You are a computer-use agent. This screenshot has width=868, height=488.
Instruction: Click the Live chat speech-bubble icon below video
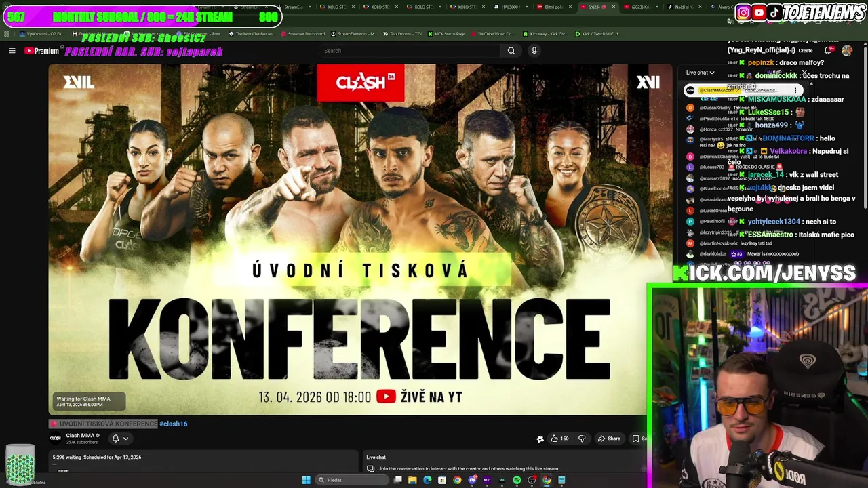point(370,468)
